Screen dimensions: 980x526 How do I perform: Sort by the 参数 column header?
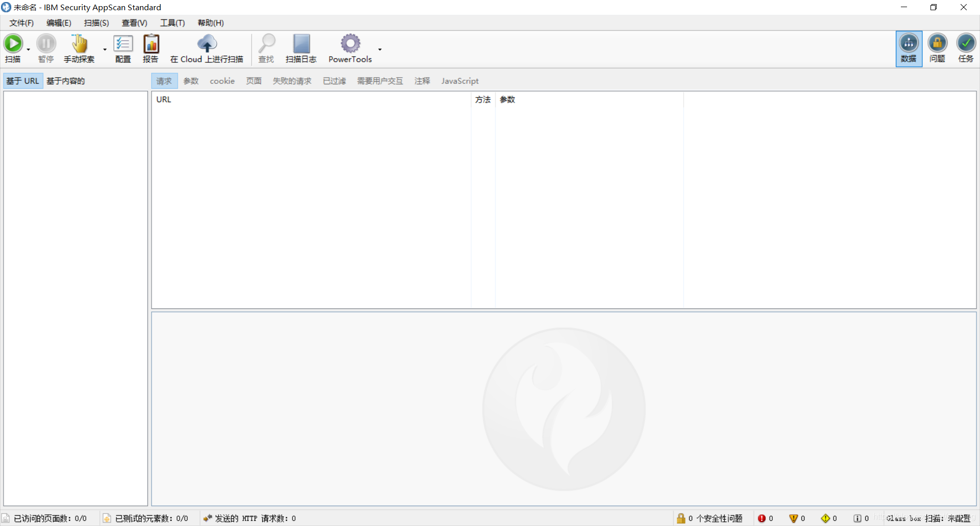[590, 100]
